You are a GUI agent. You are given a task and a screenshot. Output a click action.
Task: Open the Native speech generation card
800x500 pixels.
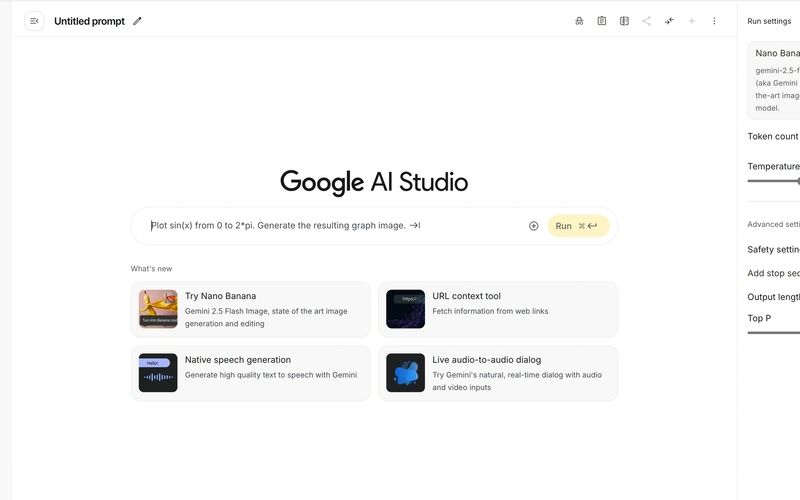[x=251, y=373]
